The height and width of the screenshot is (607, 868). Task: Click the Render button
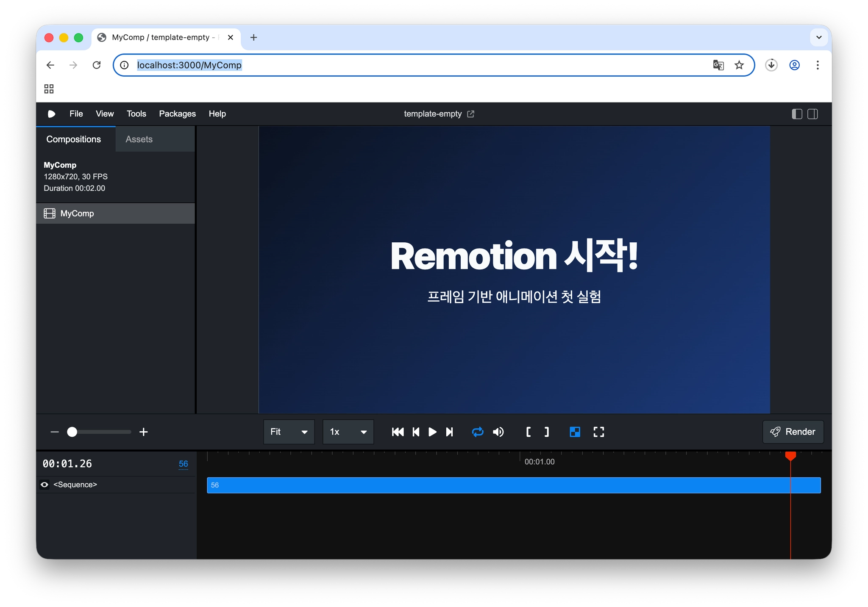[x=793, y=432]
